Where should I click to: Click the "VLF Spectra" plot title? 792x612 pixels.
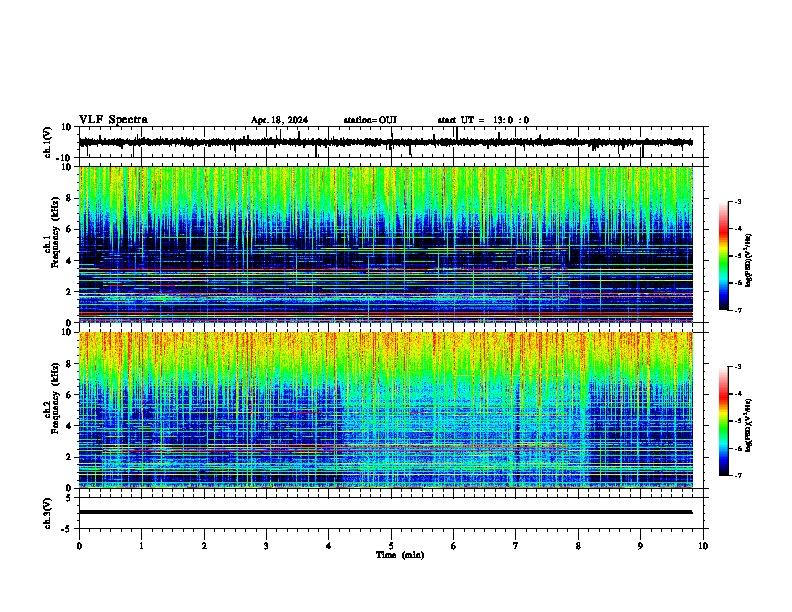click(x=113, y=119)
